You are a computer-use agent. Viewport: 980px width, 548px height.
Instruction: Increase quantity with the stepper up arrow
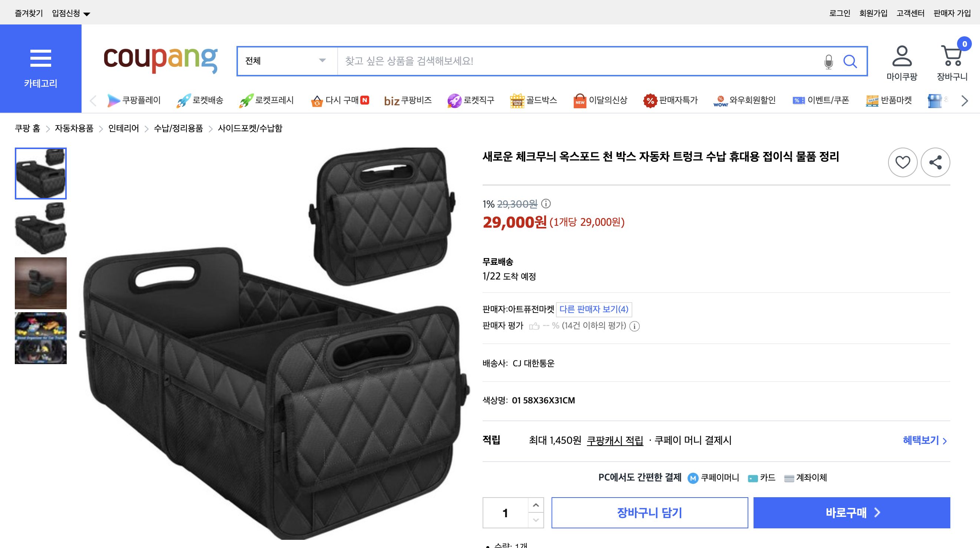click(x=536, y=504)
